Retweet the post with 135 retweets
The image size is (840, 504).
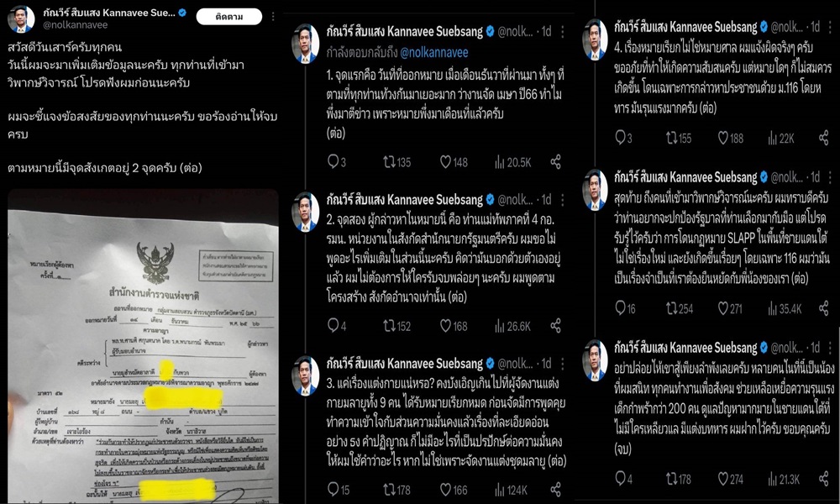pos(397,162)
